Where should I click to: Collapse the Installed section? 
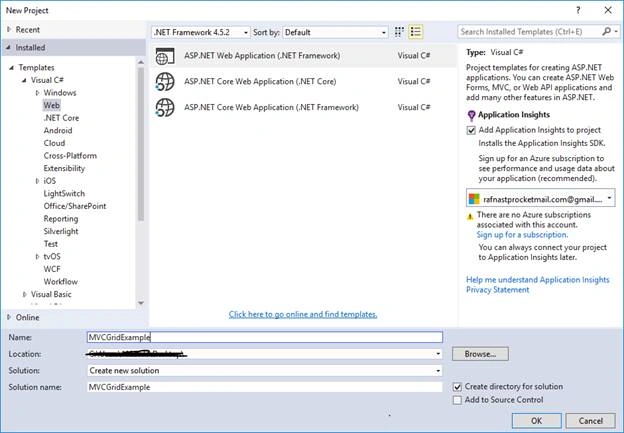point(8,47)
